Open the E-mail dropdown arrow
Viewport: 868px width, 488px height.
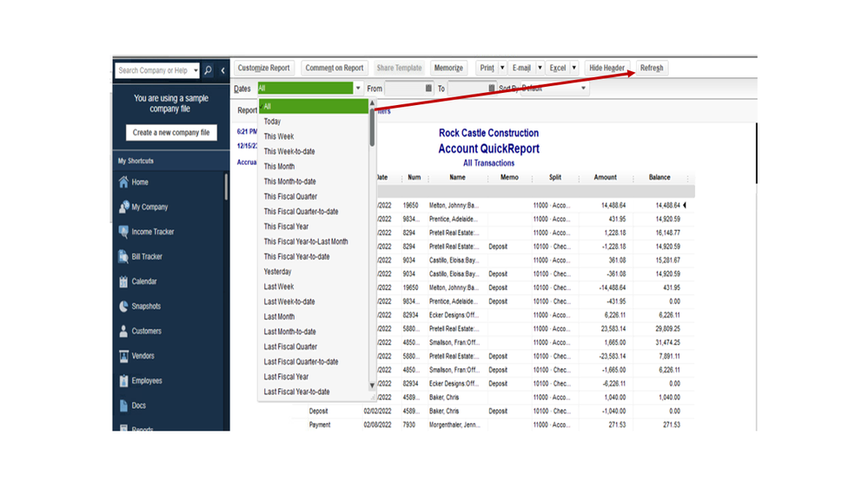click(540, 68)
